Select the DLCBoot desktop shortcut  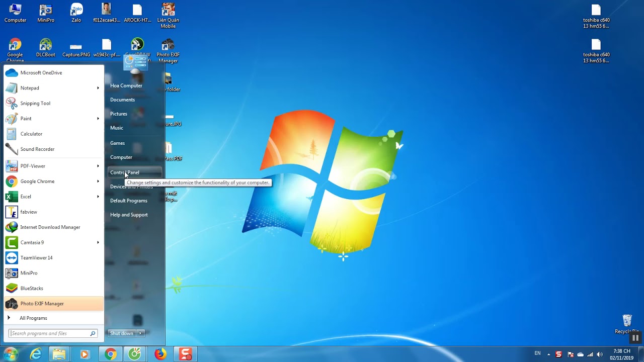[x=46, y=48]
